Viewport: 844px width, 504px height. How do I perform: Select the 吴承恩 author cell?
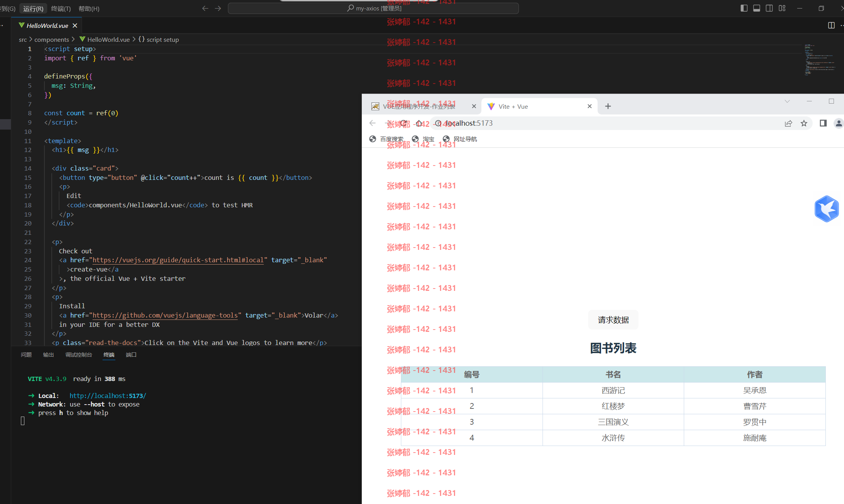click(x=755, y=390)
